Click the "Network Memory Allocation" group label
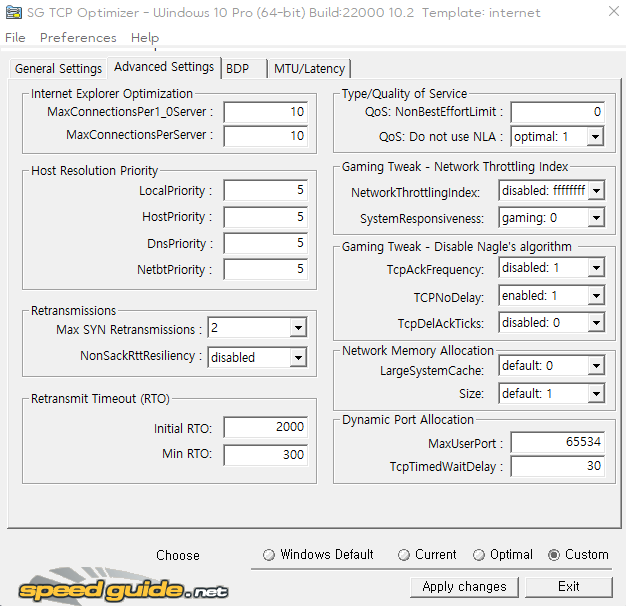 tap(418, 351)
